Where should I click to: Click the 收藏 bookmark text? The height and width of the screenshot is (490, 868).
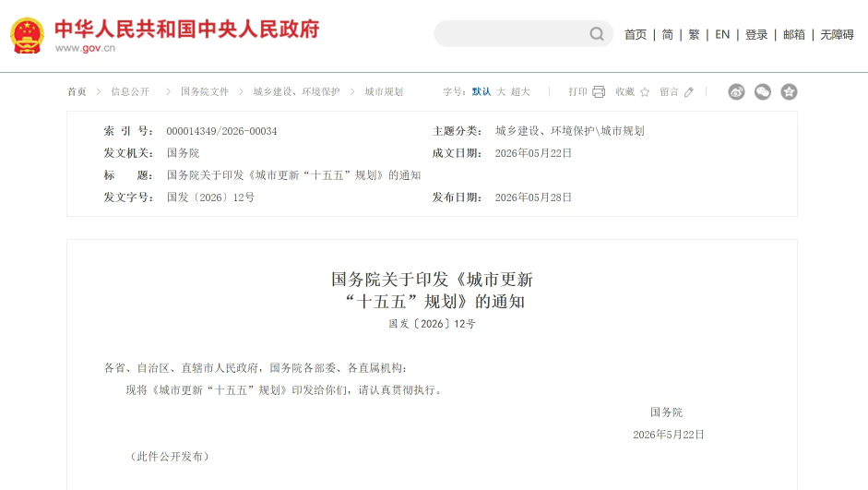tap(625, 92)
